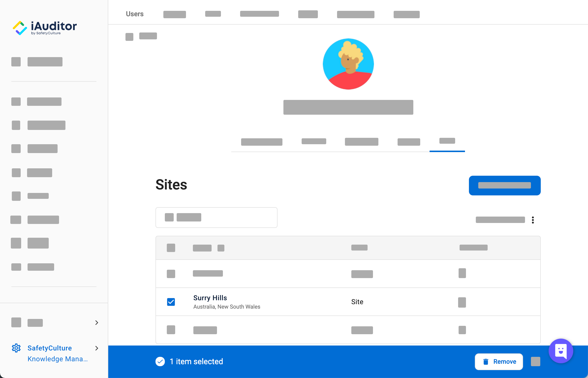
Task: Open the Knowledge Management link
Action: point(57,359)
